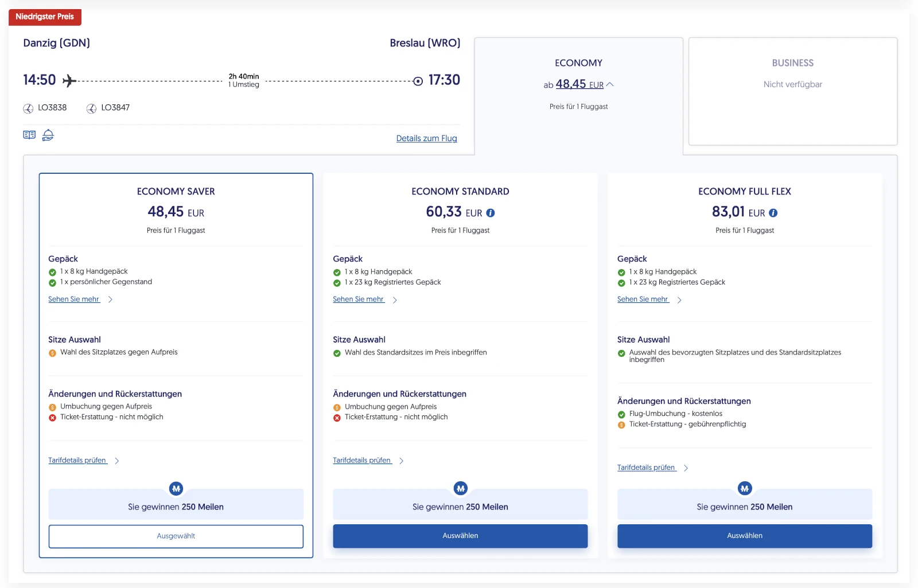Click green check beside Standardsitzes im Preis inbegriffen
Viewport: 918px width, 588px height.
pos(337,353)
